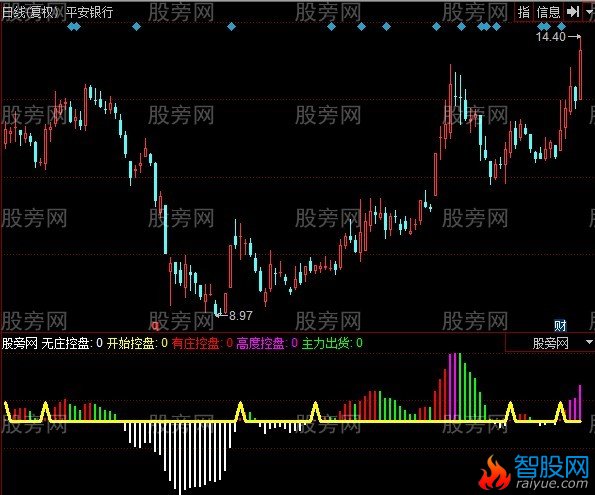
Task: Click the 无庄控盘: 0 indicator value
Action: (x=72, y=343)
